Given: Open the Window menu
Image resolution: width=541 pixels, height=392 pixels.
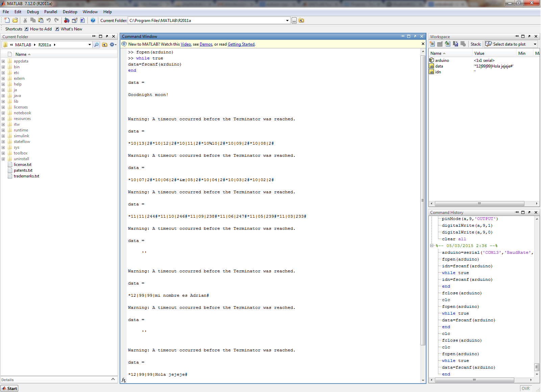Looking at the screenshot, I should [x=90, y=12].
